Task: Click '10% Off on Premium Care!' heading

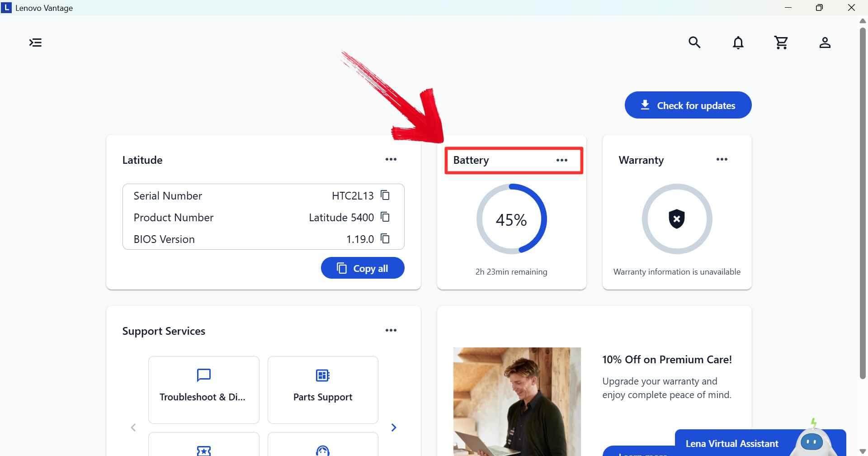Action: tap(667, 360)
